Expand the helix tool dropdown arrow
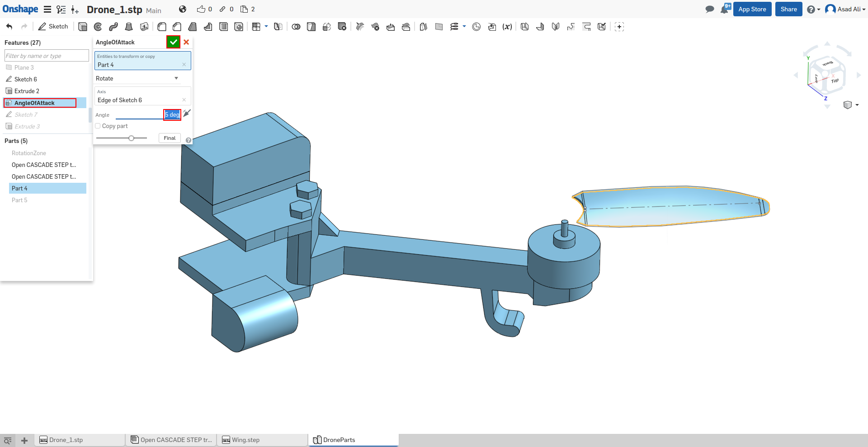The height and width of the screenshot is (447, 868). 464,26
